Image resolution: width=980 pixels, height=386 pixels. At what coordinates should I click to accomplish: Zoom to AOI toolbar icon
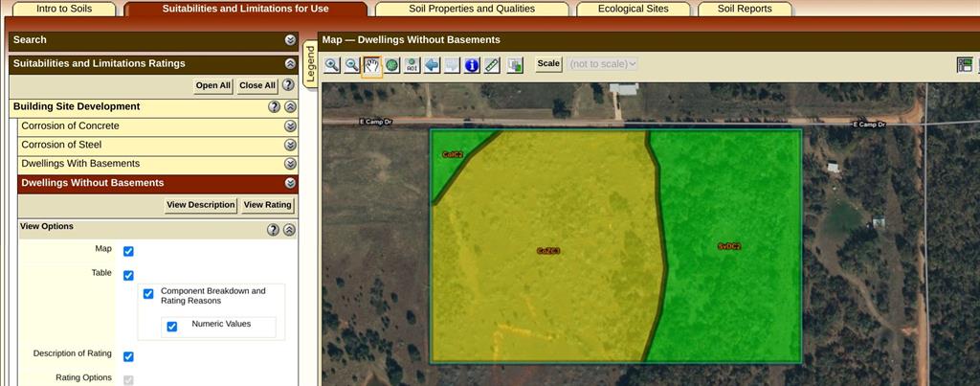(412, 64)
